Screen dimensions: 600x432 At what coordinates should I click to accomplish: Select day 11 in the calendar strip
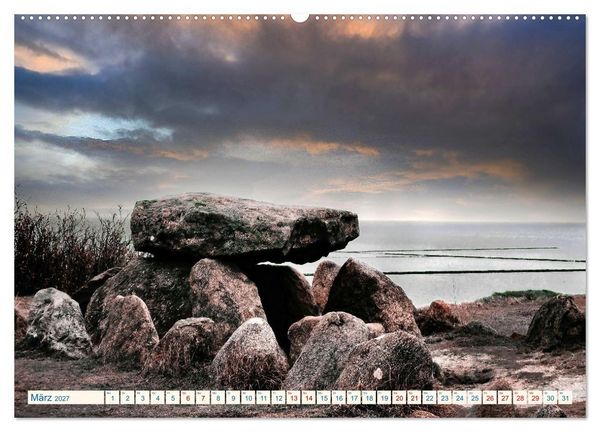[263, 397]
